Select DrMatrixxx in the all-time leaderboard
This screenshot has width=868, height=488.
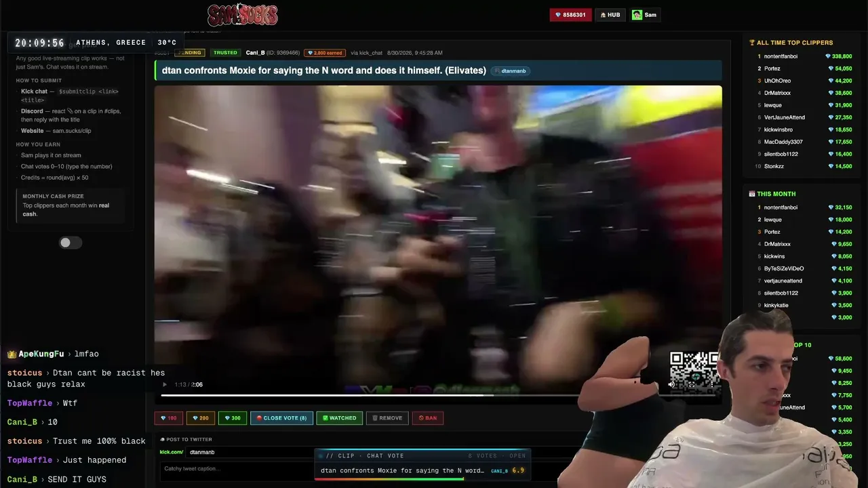pyautogui.click(x=777, y=93)
